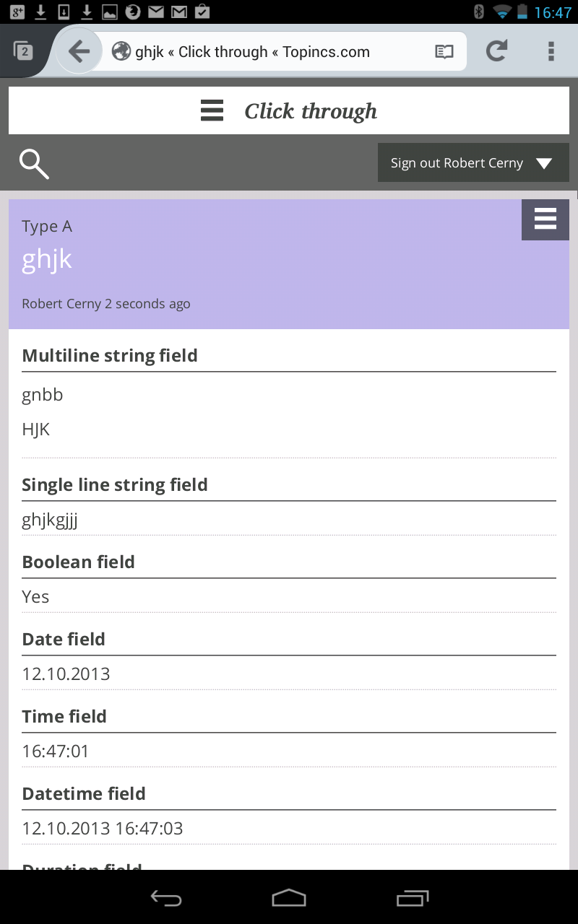Open reader mode book icon
The height and width of the screenshot is (924, 578).
444,52
